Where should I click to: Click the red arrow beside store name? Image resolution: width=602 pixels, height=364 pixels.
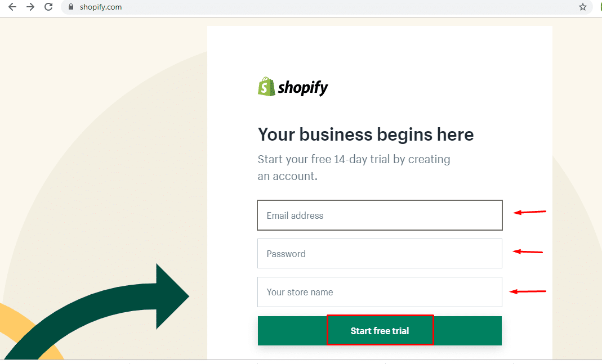[527, 291]
